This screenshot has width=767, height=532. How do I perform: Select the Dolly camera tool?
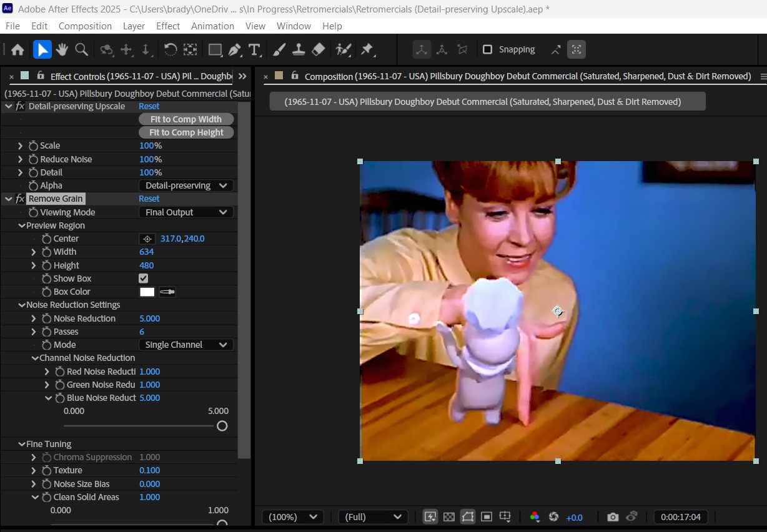pyautogui.click(x=146, y=49)
